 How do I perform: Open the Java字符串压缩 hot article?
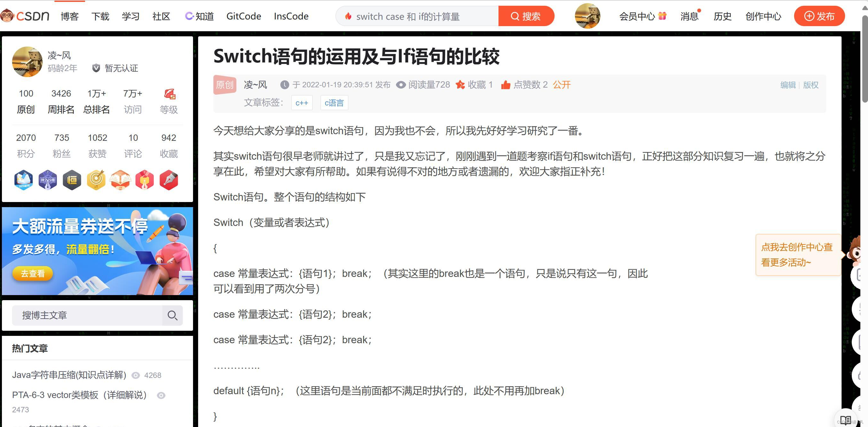click(x=69, y=375)
